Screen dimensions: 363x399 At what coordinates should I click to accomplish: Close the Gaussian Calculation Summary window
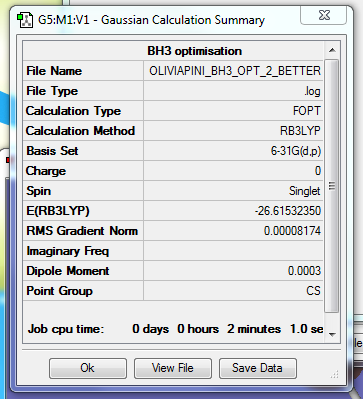323,15
